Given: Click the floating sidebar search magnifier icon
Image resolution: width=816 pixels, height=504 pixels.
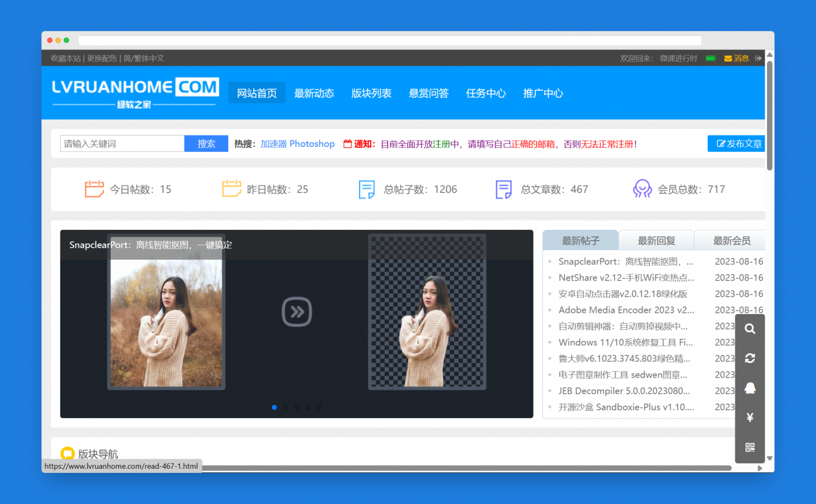Looking at the screenshot, I should [x=750, y=329].
